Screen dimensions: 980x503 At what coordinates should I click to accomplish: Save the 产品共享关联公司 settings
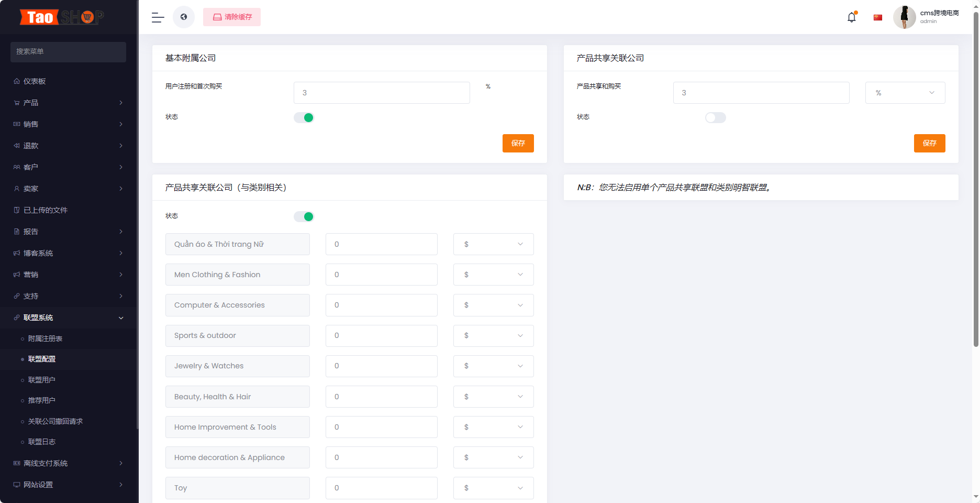(930, 144)
